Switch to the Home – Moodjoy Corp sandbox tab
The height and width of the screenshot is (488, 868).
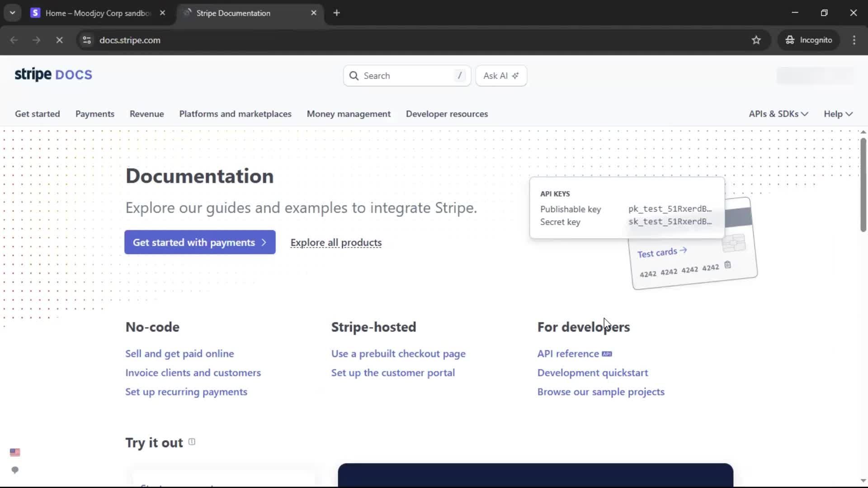pos(97,13)
